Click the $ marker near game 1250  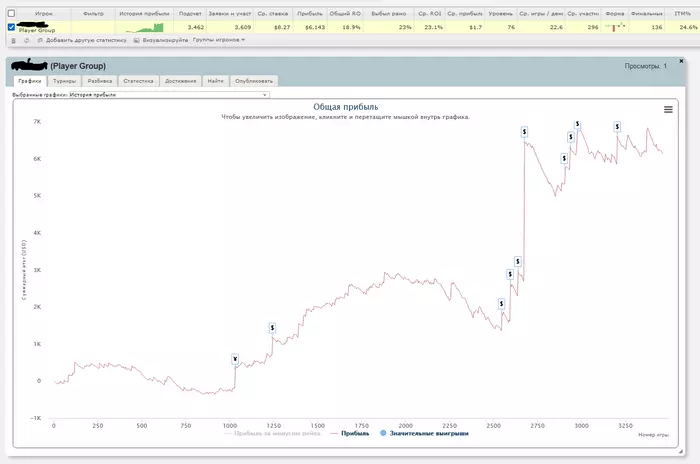272,328
